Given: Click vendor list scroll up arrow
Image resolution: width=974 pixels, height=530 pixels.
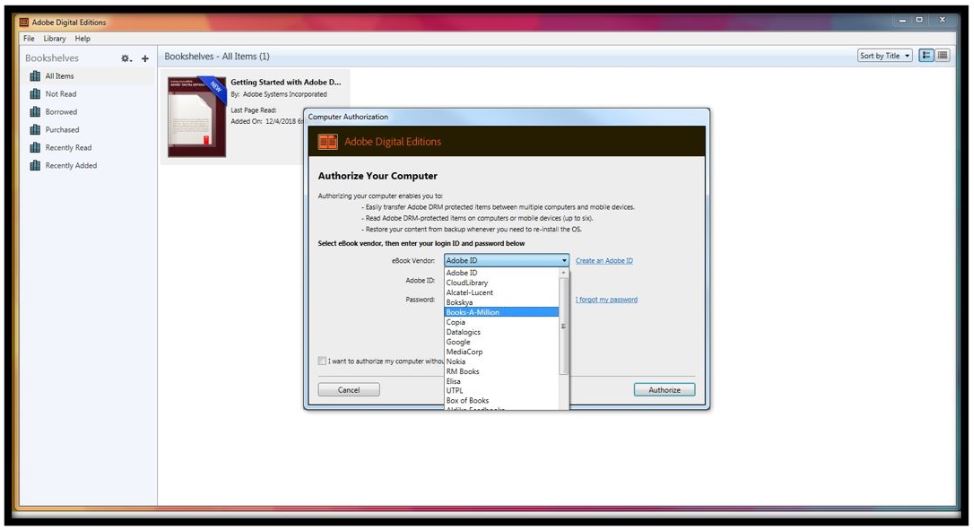Looking at the screenshot, I should point(564,273).
